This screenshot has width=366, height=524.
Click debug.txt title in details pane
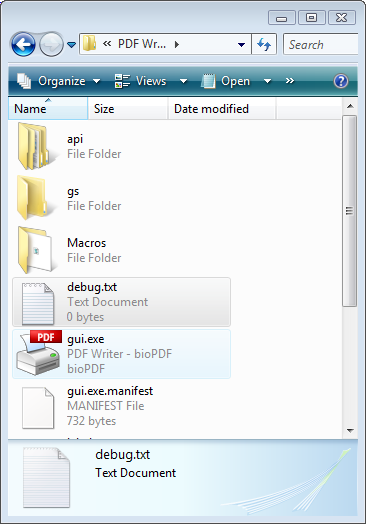[123, 455]
